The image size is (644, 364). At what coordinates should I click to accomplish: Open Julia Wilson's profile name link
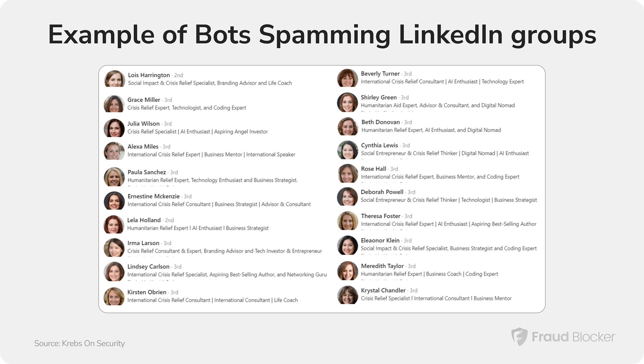[x=144, y=124]
